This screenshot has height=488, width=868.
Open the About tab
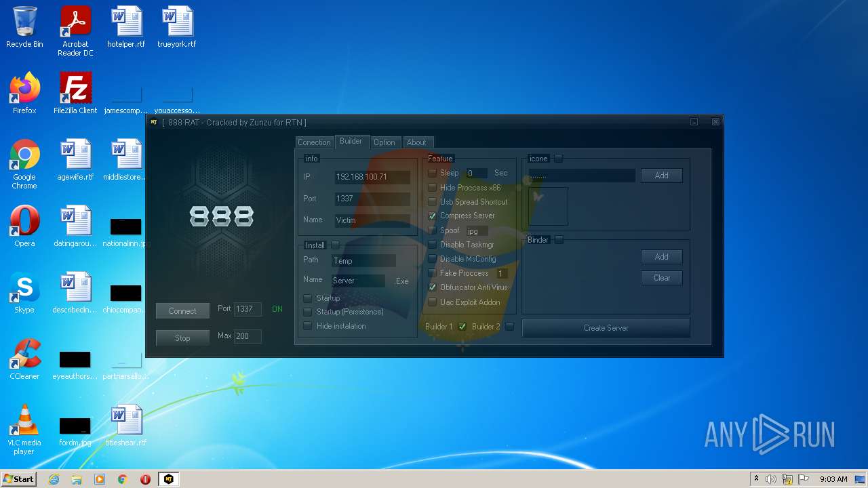tap(416, 142)
